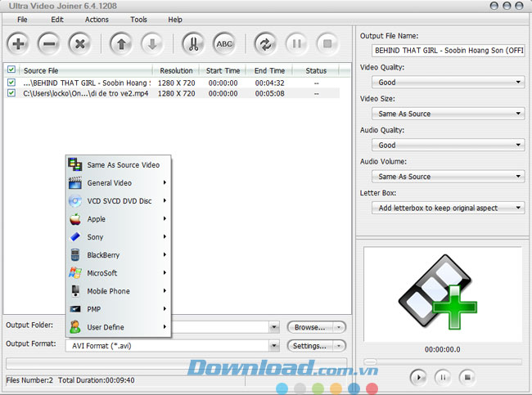Click the preview pause button
This screenshot has height=395, width=532.
443,377
